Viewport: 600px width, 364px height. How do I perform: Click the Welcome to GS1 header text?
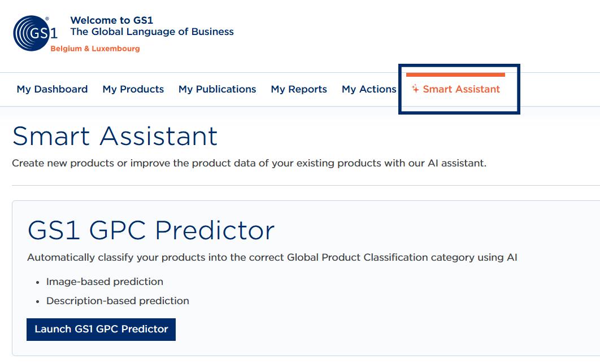coord(111,20)
